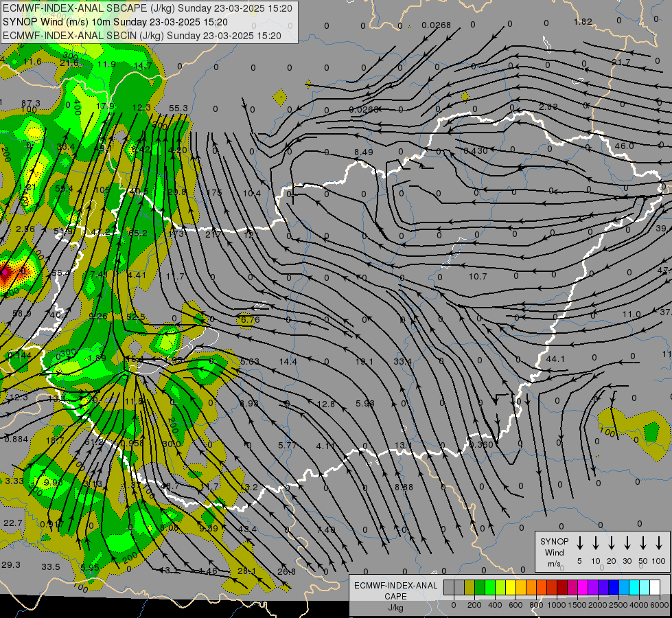Click the map value 0.884
672x618 pixels.
pos(16,439)
